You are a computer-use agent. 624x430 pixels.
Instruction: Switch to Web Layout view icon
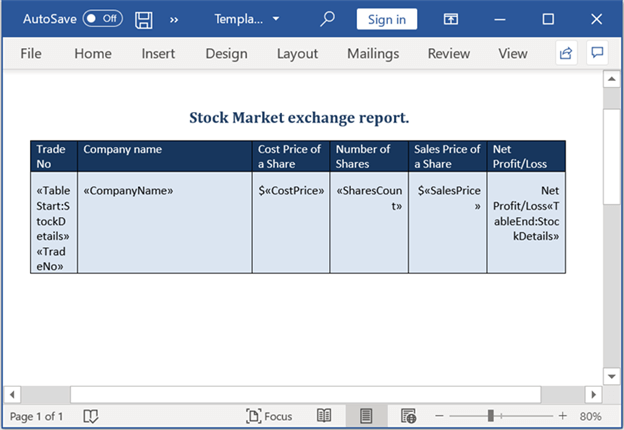click(408, 415)
